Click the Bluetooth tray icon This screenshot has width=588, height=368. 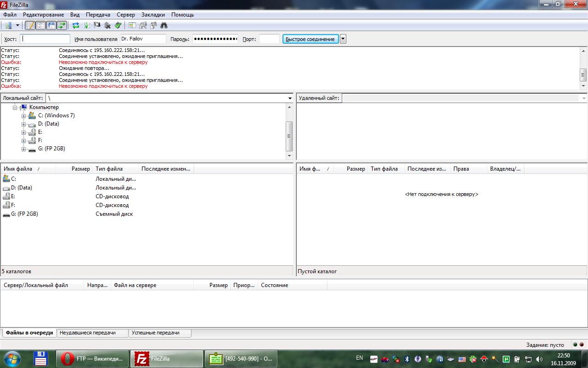(x=407, y=359)
